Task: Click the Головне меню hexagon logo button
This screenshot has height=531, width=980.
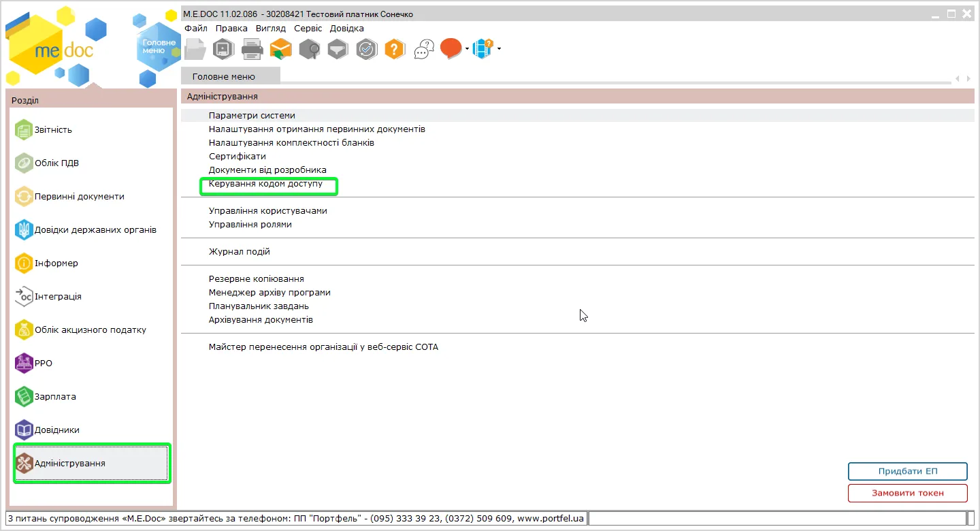Action: 157,46
